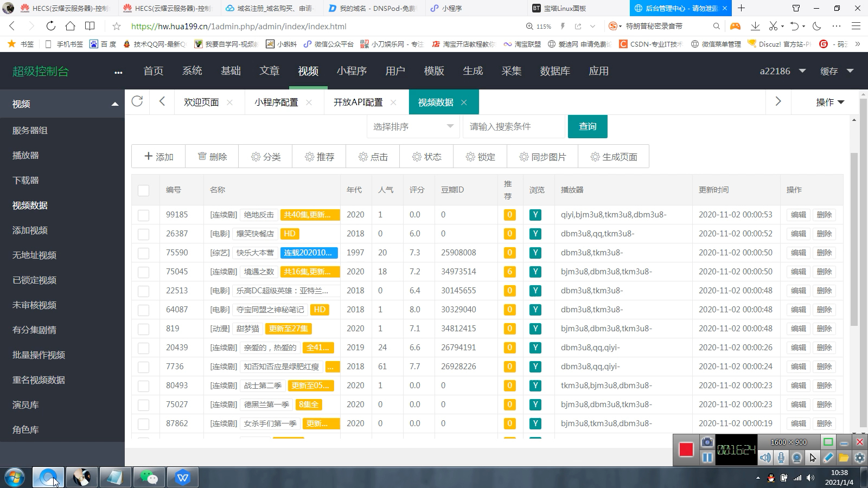Open the 数据库 top menu
This screenshot has width=868, height=488.
(x=555, y=71)
